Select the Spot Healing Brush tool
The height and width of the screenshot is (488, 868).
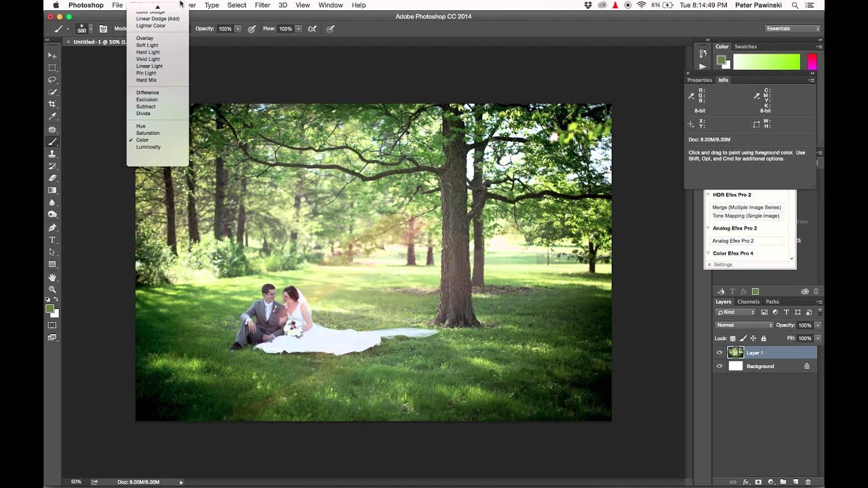[x=52, y=129]
